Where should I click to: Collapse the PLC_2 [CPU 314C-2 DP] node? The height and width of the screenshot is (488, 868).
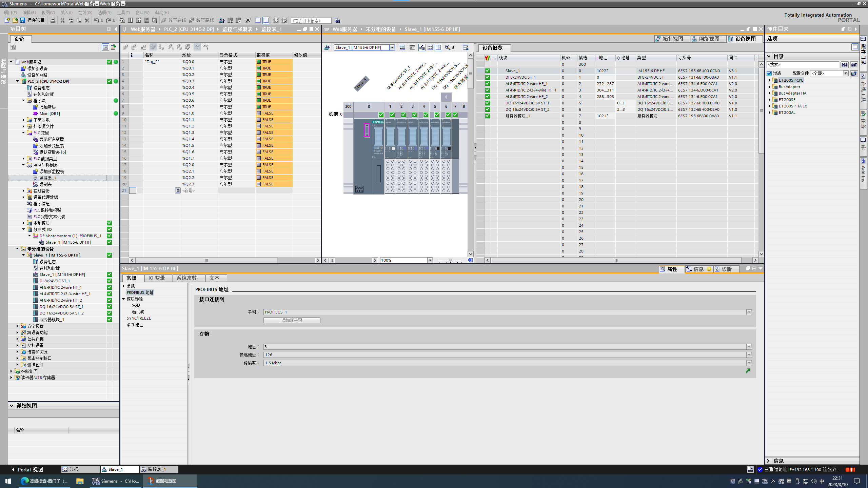coord(17,81)
